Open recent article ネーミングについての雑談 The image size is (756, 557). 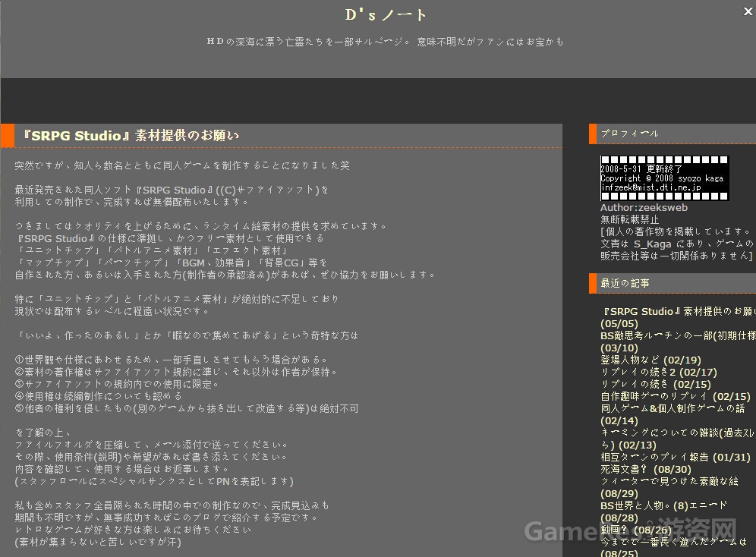pos(677,439)
